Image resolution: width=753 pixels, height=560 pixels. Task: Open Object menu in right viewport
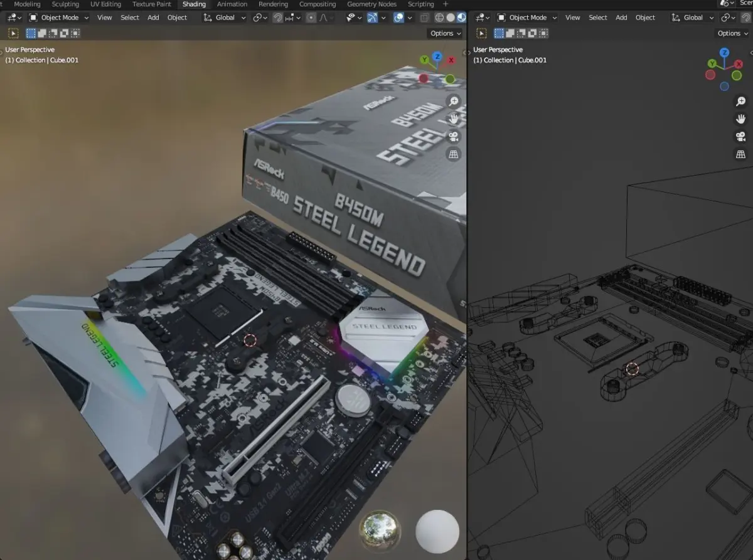click(645, 18)
